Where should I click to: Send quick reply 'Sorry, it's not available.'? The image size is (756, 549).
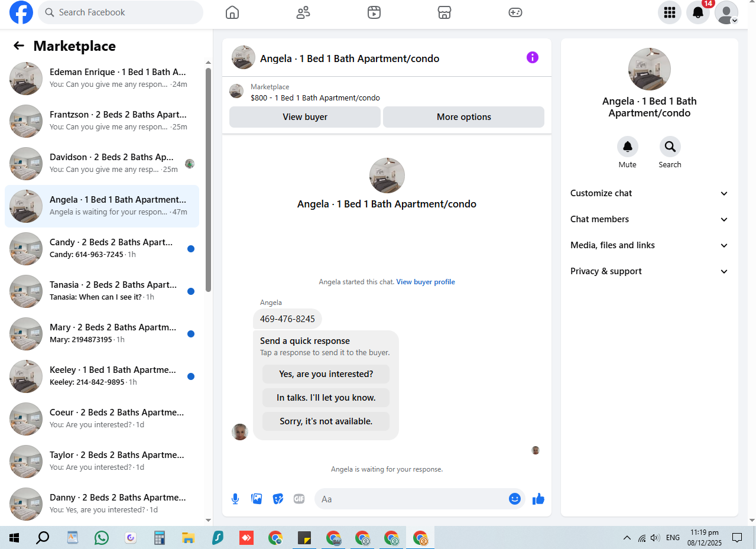(326, 421)
